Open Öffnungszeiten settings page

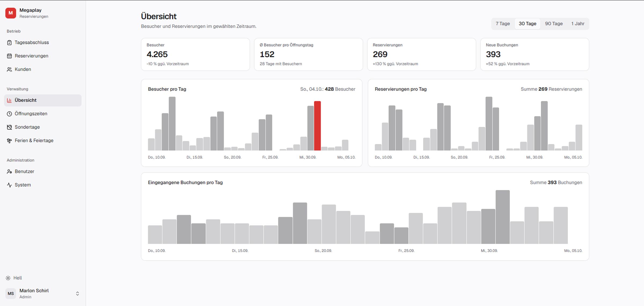click(x=43, y=114)
